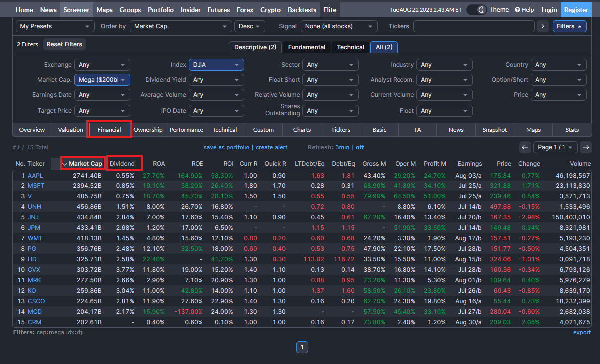Screen dimensions: 600x364
Task: Switch to the Valuation view tab
Action: pos(71,130)
